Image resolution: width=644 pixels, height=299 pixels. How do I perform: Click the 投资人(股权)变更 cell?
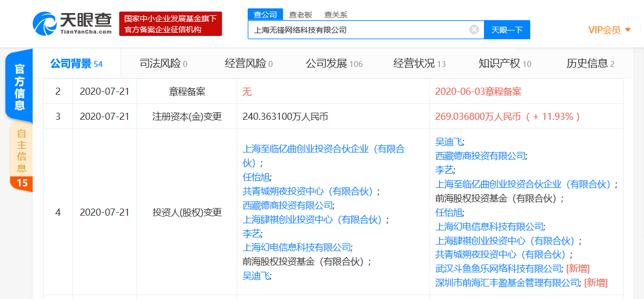pyautogui.click(x=187, y=212)
